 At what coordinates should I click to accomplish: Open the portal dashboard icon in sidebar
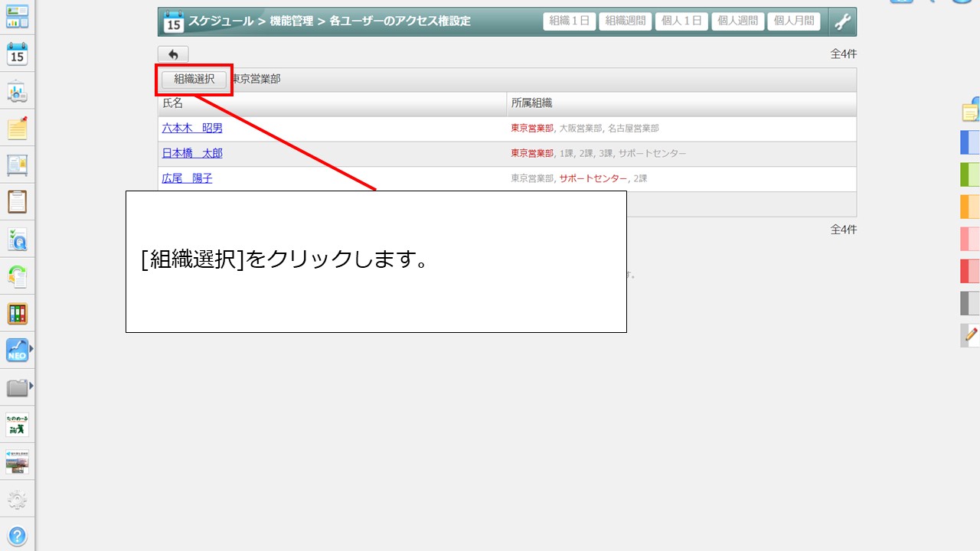(x=17, y=16)
